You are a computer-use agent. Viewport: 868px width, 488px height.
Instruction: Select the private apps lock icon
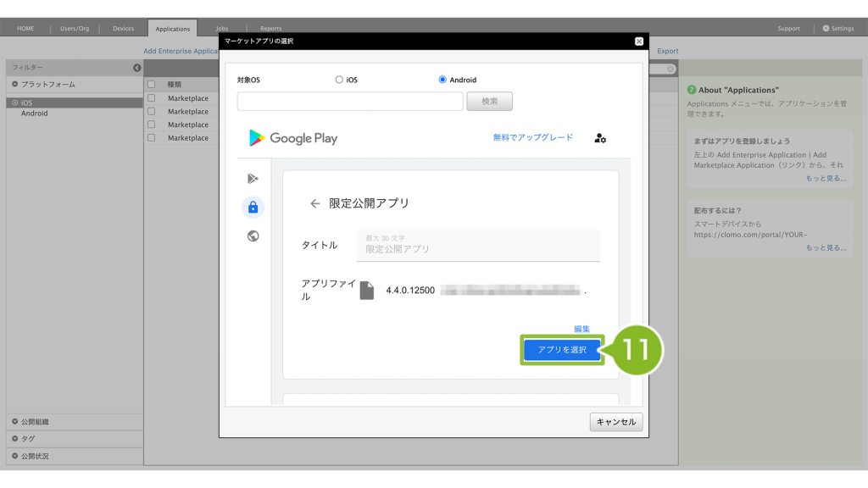[x=253, y=208]
